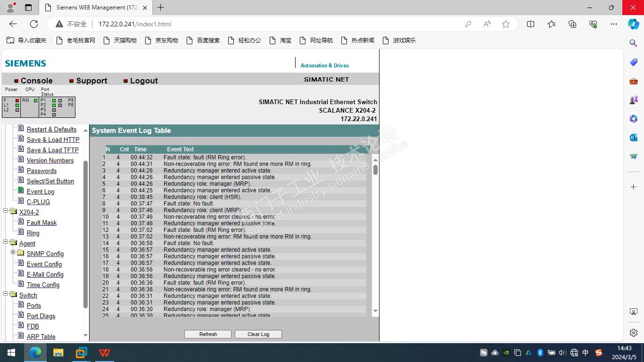
Task: Click the 中 input method indicator in tray
Action: tap(586, 353)
